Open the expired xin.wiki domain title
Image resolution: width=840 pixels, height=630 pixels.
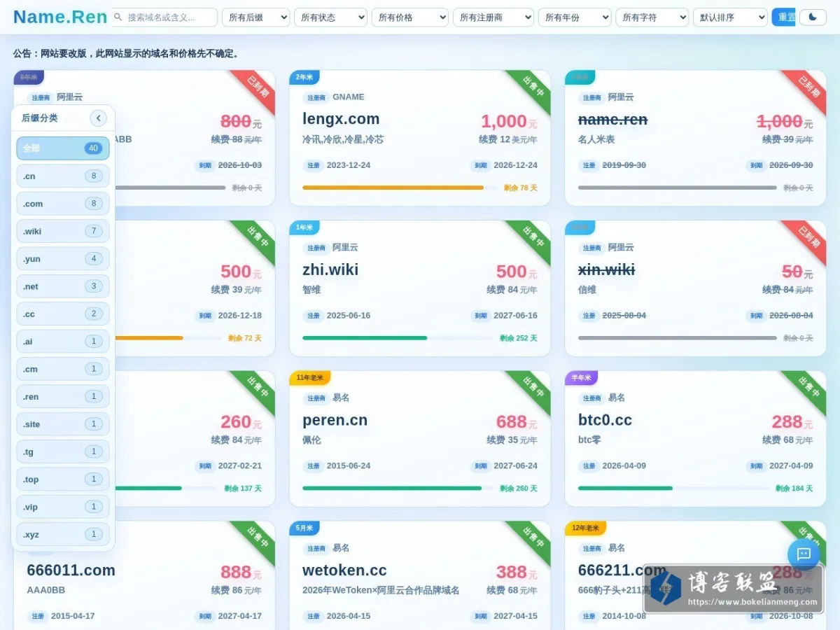click(x=606, y=269)
